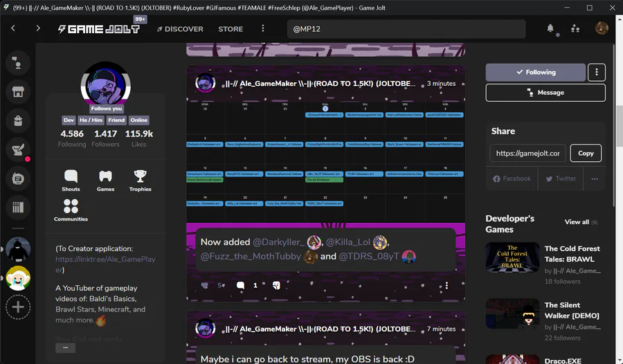Open your account avatar menu
623x364 pixels.
602,28
